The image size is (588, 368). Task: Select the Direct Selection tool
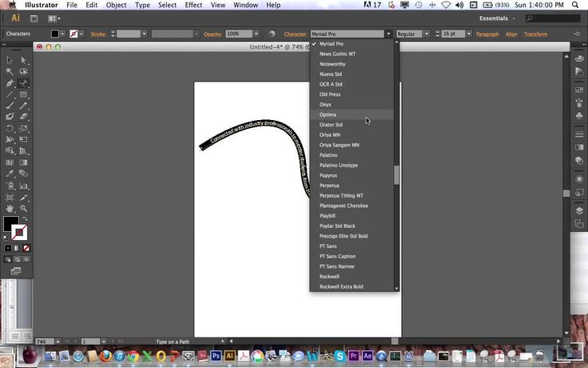tap(23, 60)
